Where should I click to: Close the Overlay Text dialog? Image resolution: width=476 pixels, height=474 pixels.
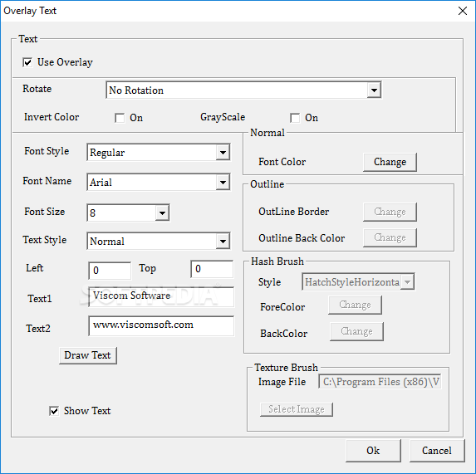tap(463, 11)
